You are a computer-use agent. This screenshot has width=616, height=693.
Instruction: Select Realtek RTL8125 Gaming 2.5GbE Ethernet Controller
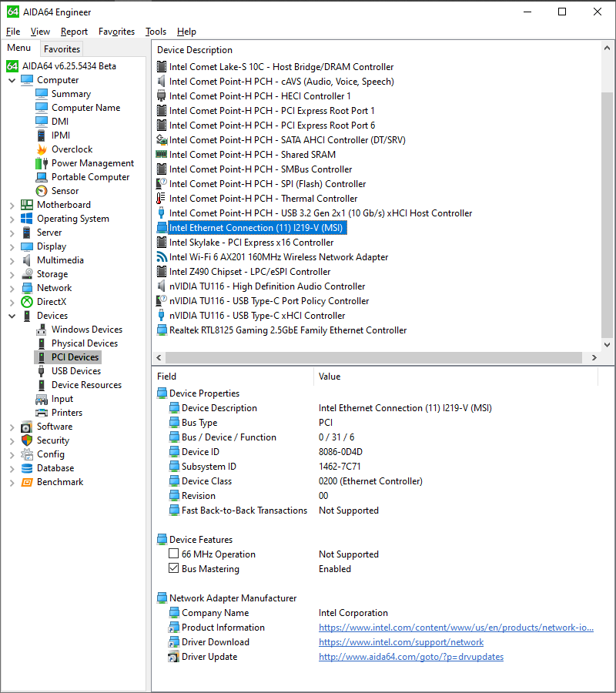pyautogui.click(x=288, y=330)
